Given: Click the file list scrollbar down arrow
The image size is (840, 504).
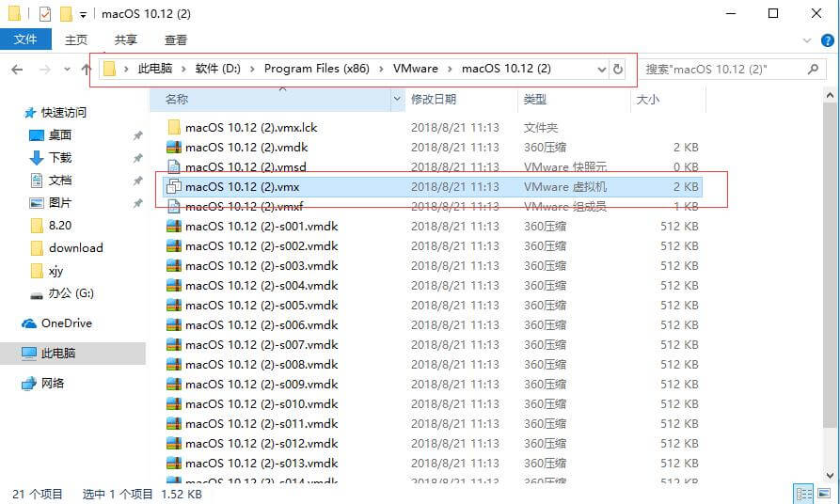Looking at the screenshot, I should (830, 475).
